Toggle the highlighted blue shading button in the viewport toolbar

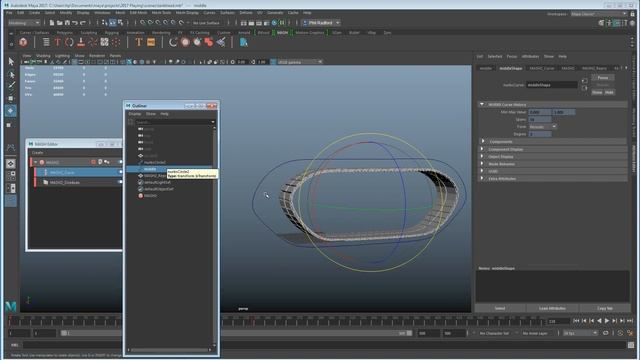(129, 62)
